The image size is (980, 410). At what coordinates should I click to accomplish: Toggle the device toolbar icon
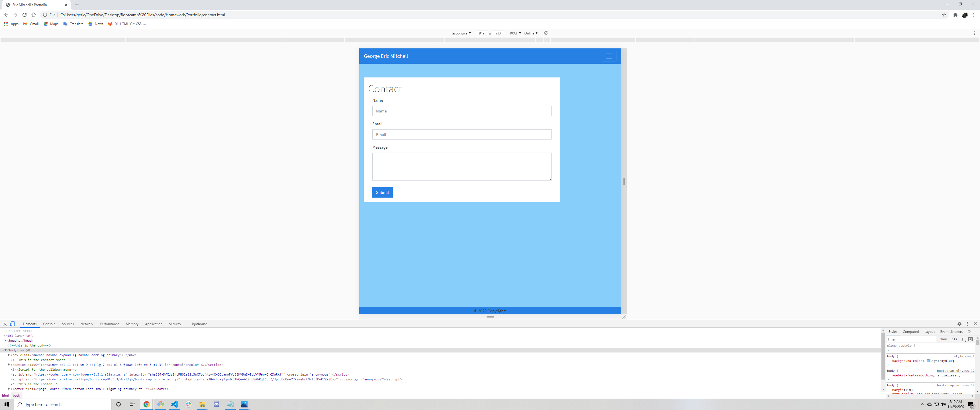pos(12,324)
